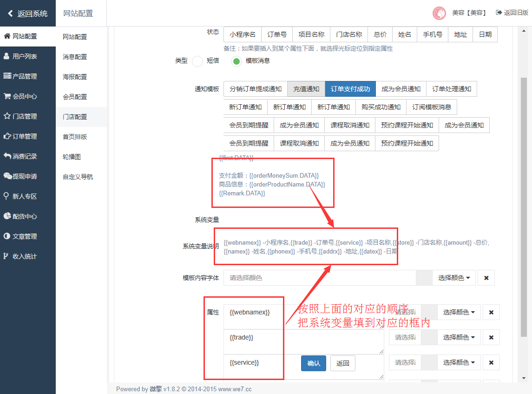Screen dimensions: 532x394
Task: Open 选择颜色 dropdown for {{webnamex}} attribute
Action: click(x=459, y=312)
